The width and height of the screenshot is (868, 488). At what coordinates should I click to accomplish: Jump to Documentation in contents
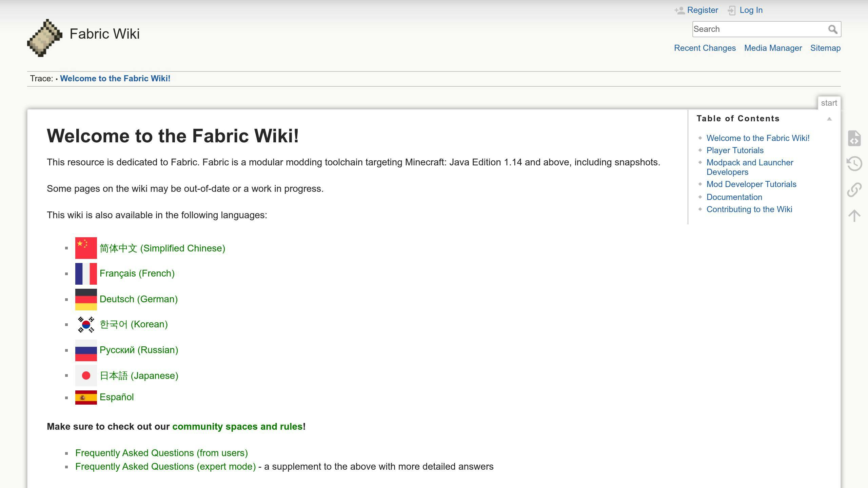pos(734,197)
